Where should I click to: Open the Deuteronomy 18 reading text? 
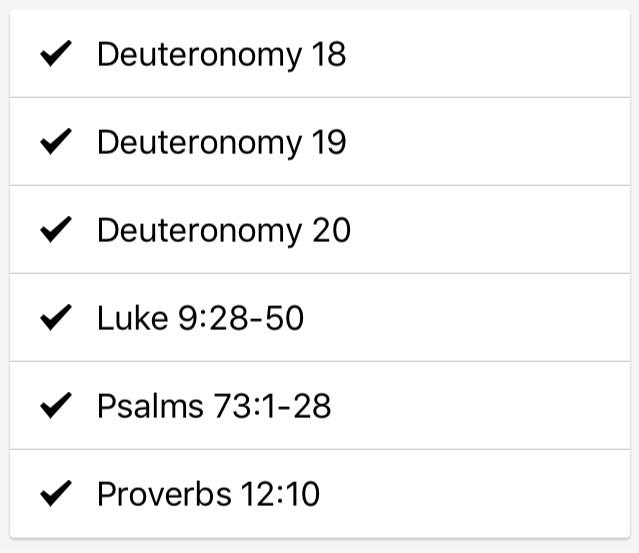[x=221, y=54]
